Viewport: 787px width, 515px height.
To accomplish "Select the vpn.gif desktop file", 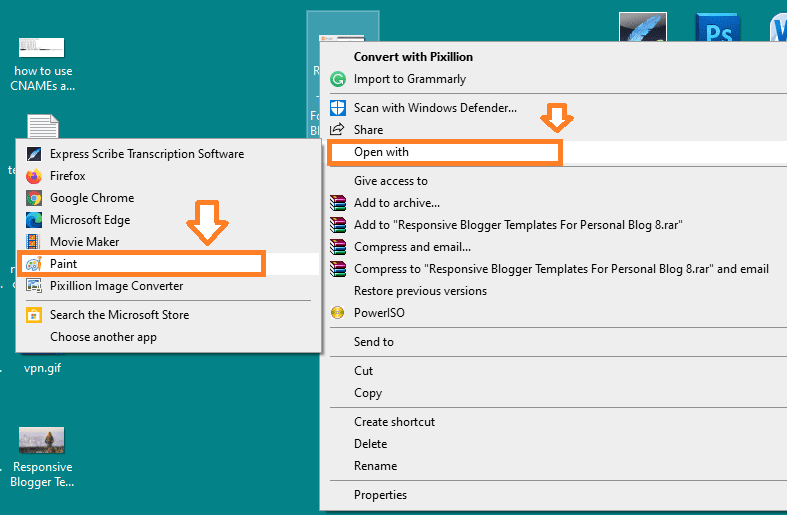I will pos(42,368).
